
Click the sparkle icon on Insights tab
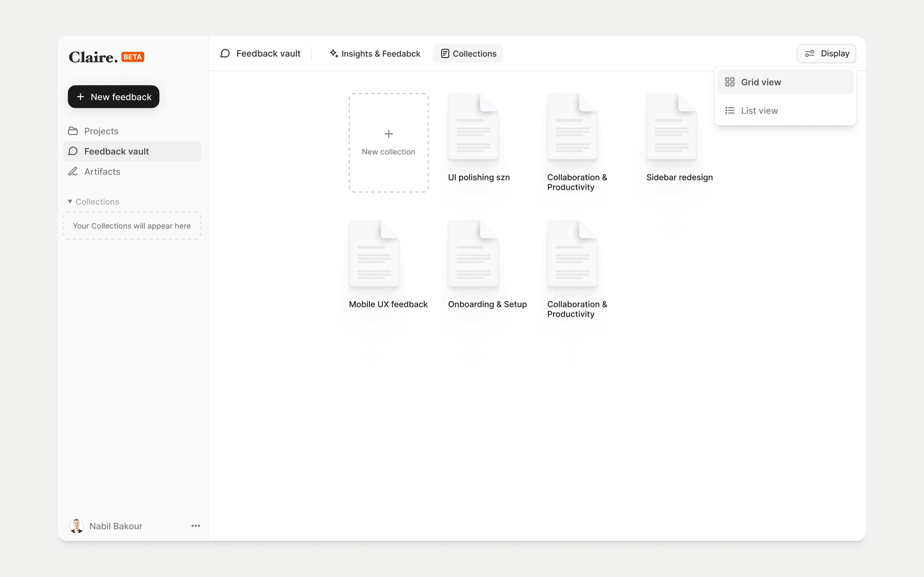(x=334, y=53)
